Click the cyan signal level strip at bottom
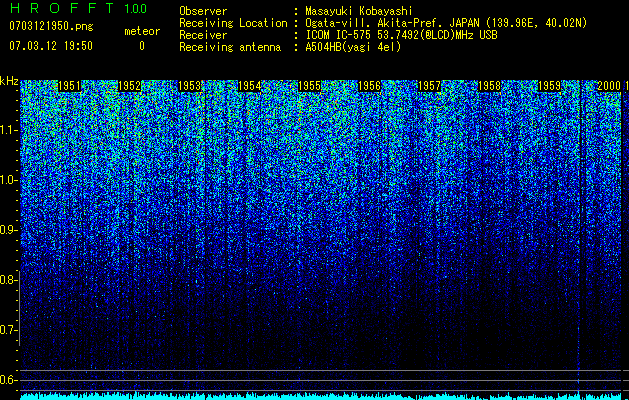This screenshot has width=629, height=400. [321, 396]
